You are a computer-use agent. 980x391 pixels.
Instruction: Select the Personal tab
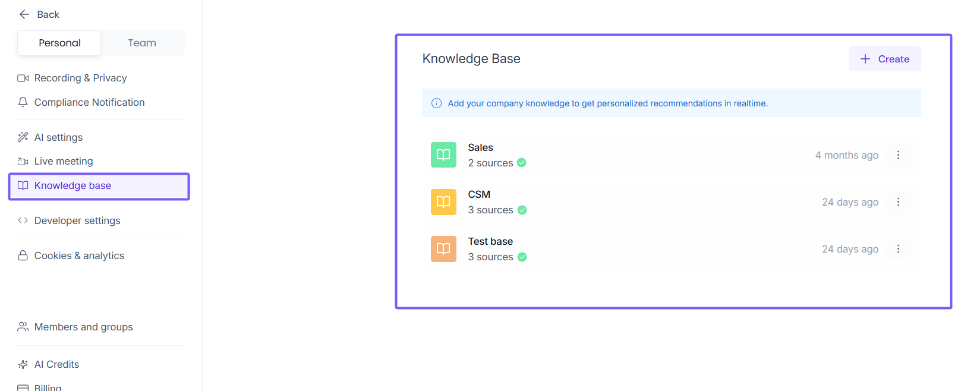click(x=59, y=43)
